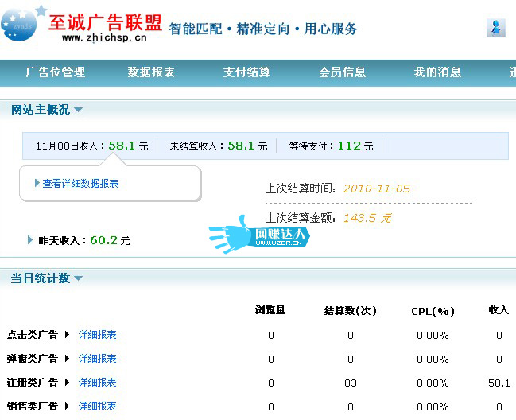The image size is (516, 420).
Task: Click the triangle next to 销售类广告
Action: point(67,406)
